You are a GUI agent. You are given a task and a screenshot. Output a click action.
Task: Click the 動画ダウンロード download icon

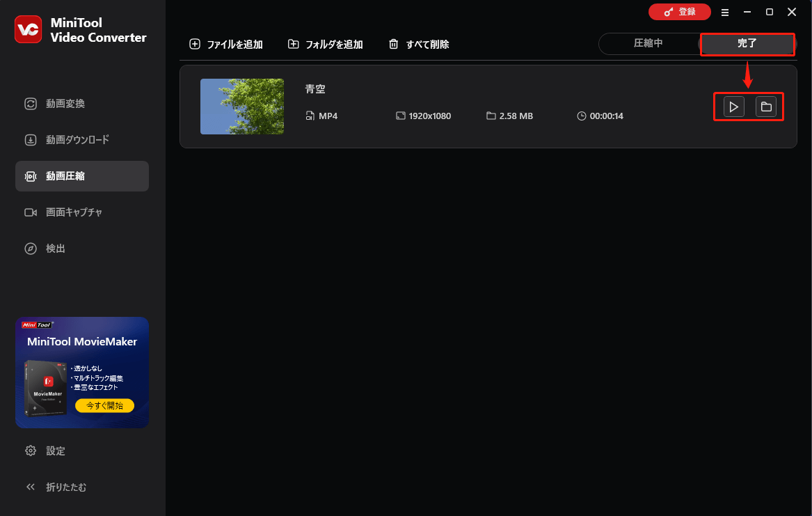coord(31,140)
